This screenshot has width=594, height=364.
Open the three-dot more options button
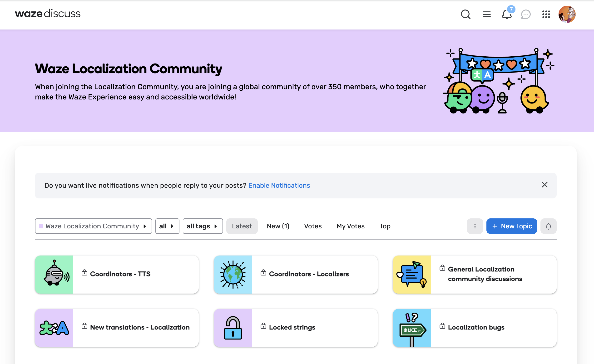[x=475, y=226]
